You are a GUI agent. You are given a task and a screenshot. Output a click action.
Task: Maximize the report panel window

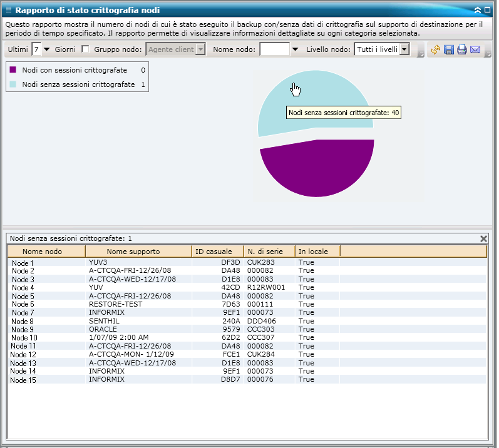488,10
